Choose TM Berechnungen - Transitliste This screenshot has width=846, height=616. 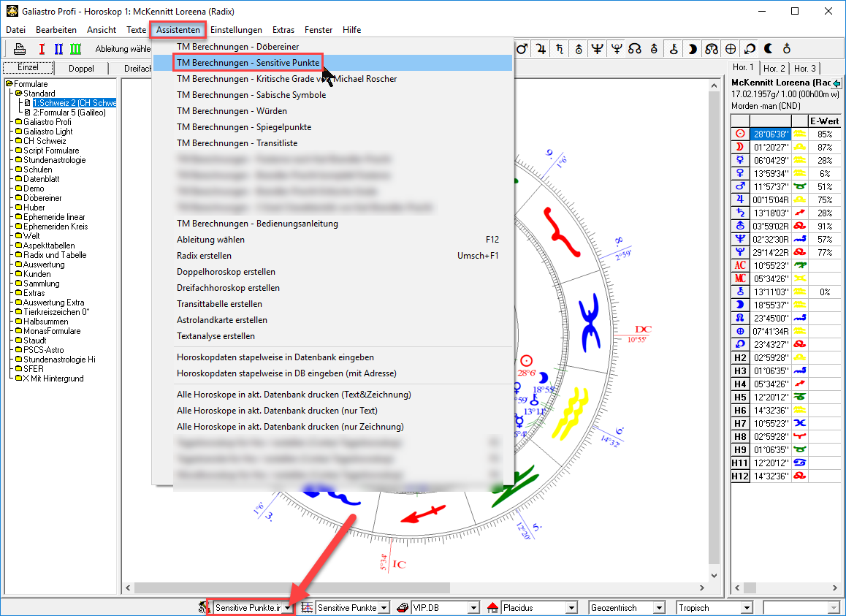pyautogui.click(x=332, y=143)
